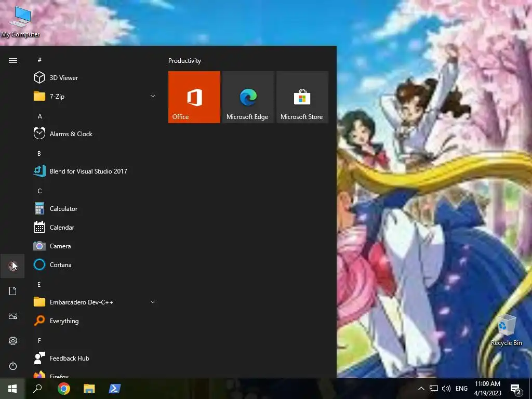Launch the Calculator app

pyautogui.click(x=95, y=209)
